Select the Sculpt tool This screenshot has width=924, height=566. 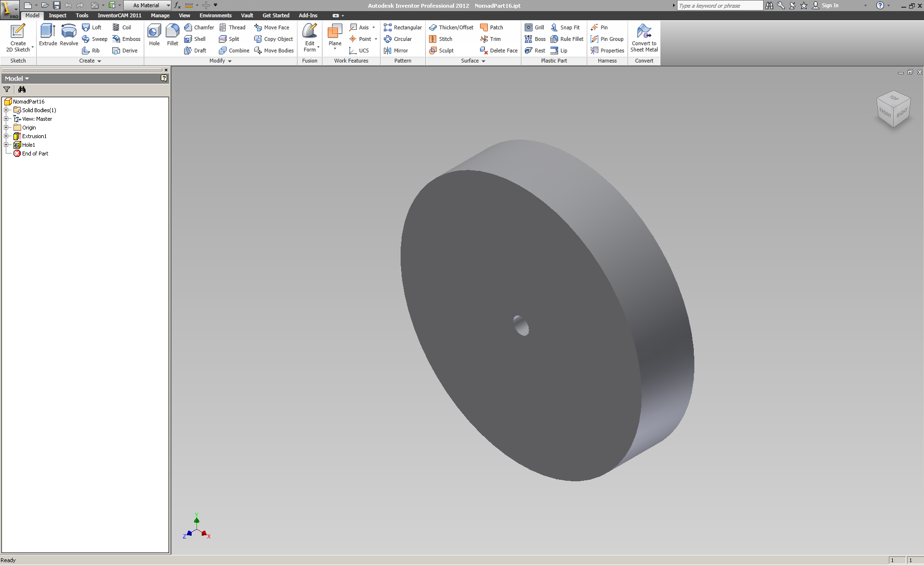point(441,51)
